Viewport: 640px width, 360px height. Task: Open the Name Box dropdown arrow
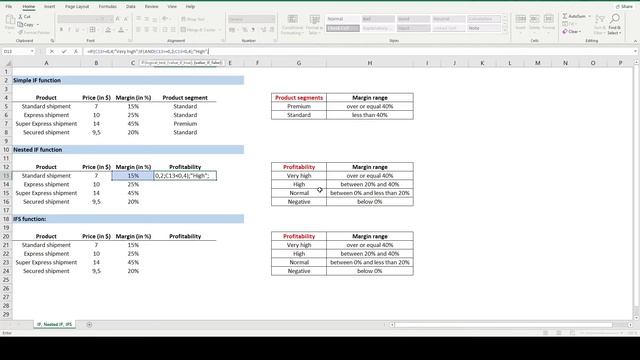point(32,51)
